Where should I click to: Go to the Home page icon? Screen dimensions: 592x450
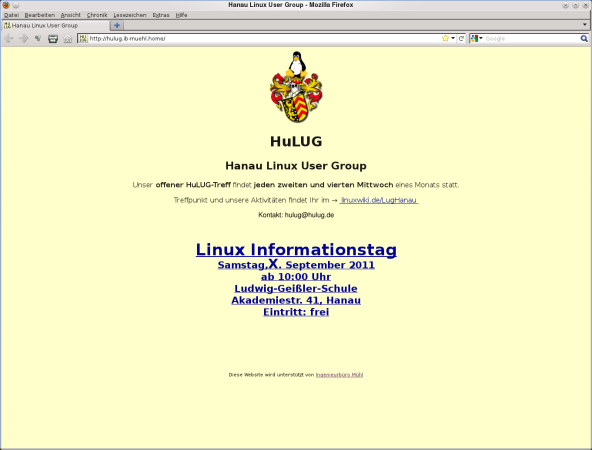click(68, 39)
